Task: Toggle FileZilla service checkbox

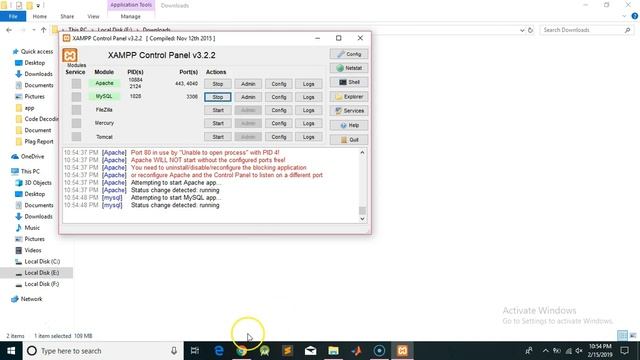Action: tap(76, 110)
